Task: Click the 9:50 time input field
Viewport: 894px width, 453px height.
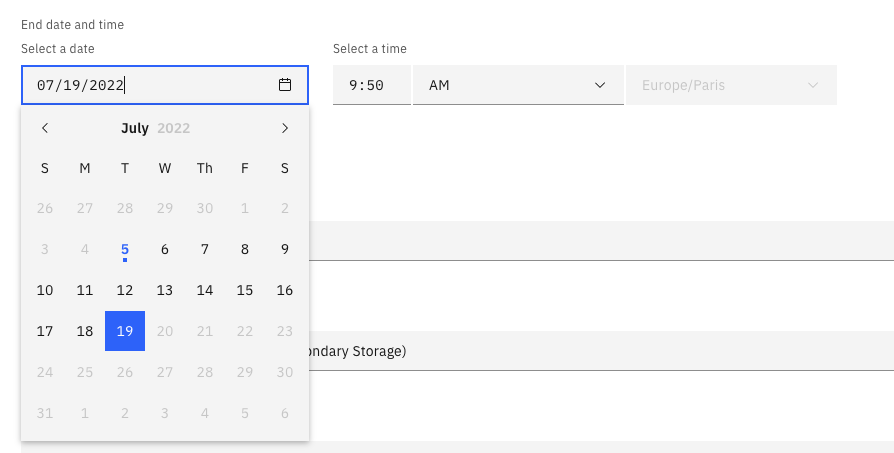Action: pos(371,85)
